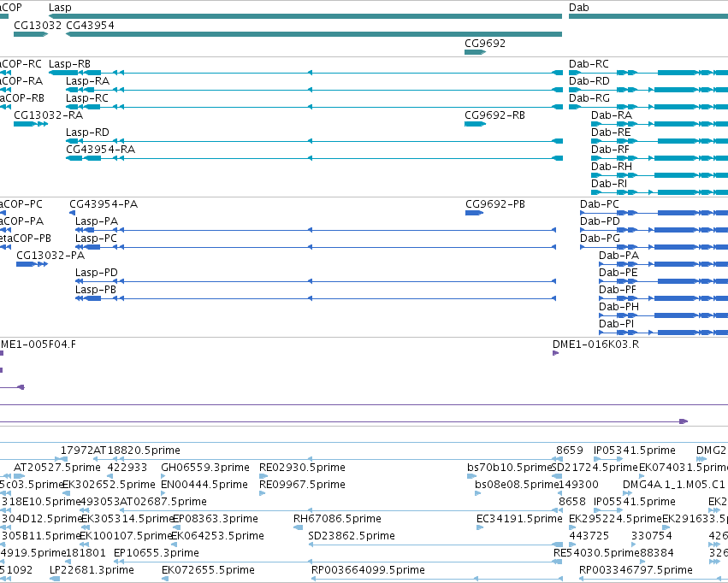This screenshot has width=728, height=583.
Task: Select the RH67086.5prime EST label
Action: tap(337, 519)
